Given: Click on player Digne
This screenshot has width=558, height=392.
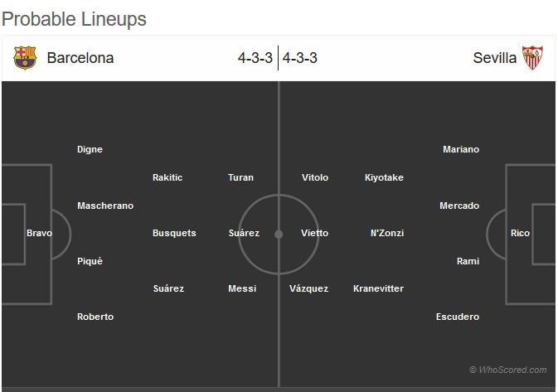Looking at the screenshot, I should click(90, 149).
